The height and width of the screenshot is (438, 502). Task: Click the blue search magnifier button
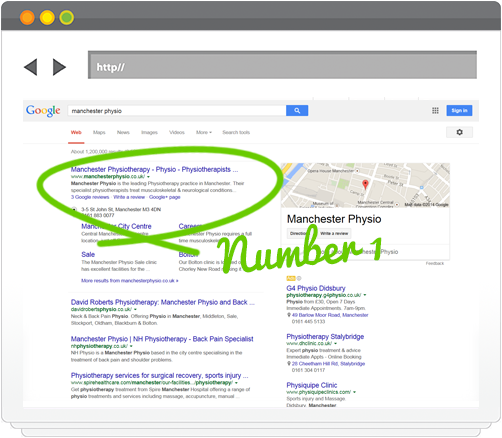(297, 111)
